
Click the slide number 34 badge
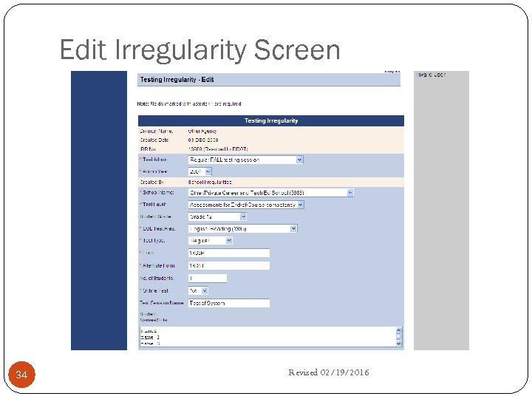tap(21, 375)
